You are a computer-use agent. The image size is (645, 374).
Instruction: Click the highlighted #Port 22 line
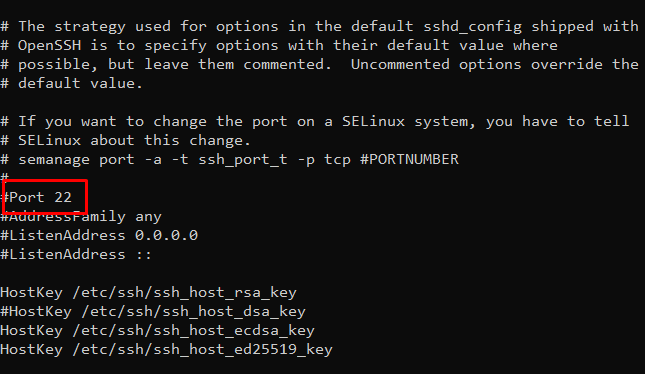click(36, 197)
